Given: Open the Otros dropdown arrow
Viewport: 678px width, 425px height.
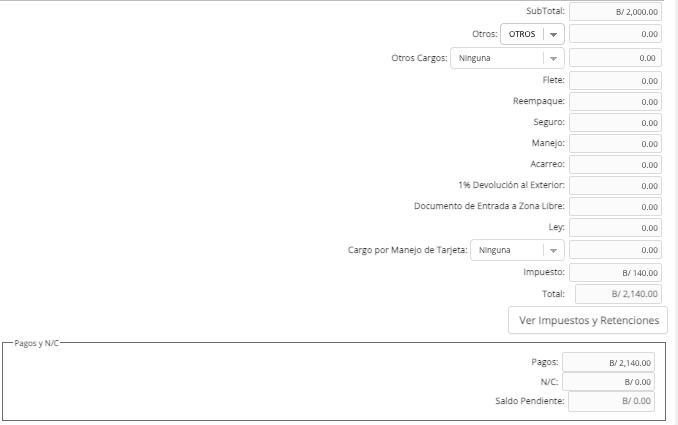Looking at the screenshot, I should point(553,34).
